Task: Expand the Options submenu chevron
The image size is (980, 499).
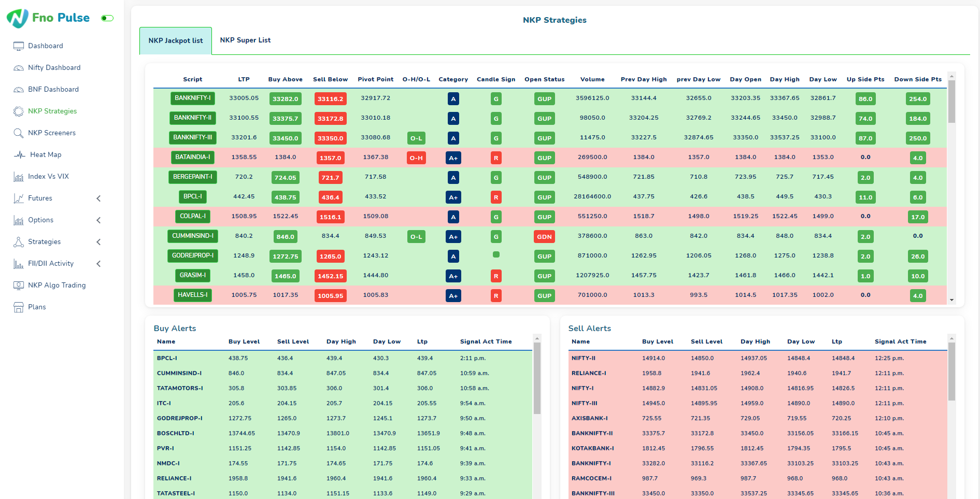Action: click(x=98, y=220)
